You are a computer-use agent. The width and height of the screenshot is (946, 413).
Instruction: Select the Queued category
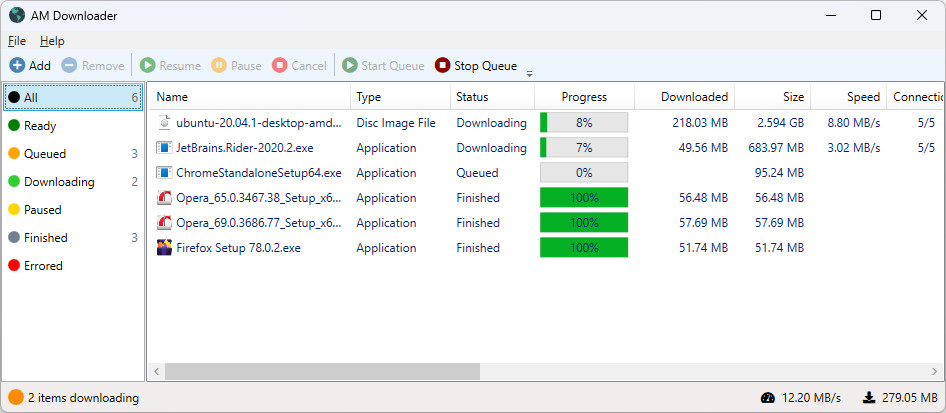coord(73,154)
